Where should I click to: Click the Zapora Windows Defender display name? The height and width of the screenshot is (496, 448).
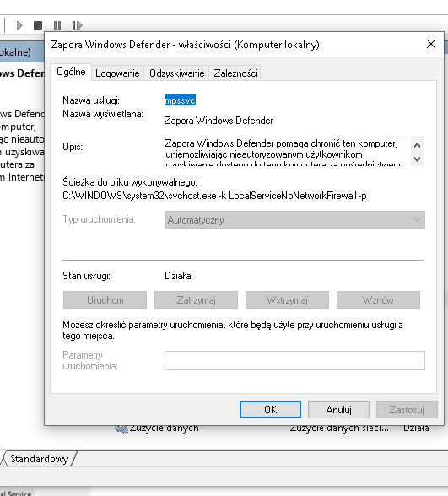click(219, 121)
